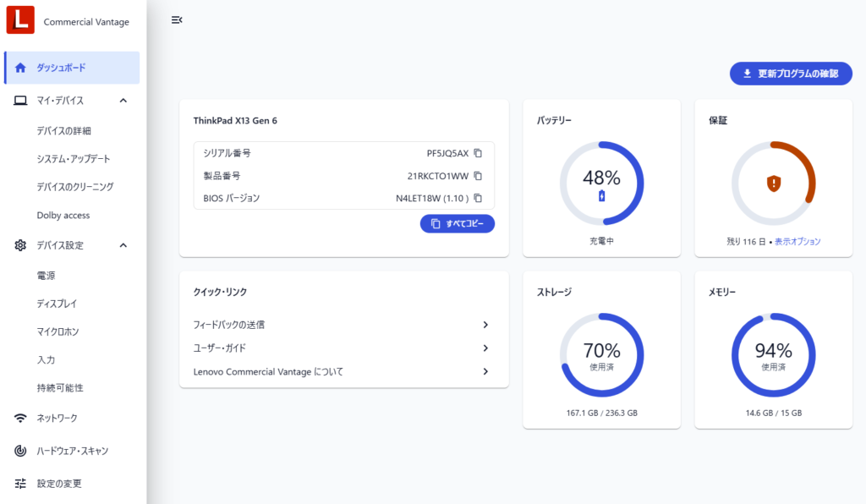The height and width of the screenshot is (504, 866).
Task: Go to the 電源 settings page
Action: click(47, 276)
